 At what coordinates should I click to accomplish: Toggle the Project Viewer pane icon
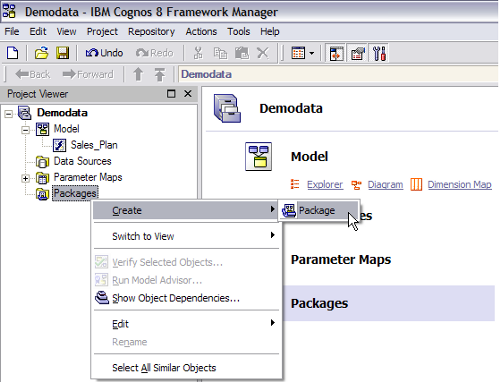click(x=336, y=53)
